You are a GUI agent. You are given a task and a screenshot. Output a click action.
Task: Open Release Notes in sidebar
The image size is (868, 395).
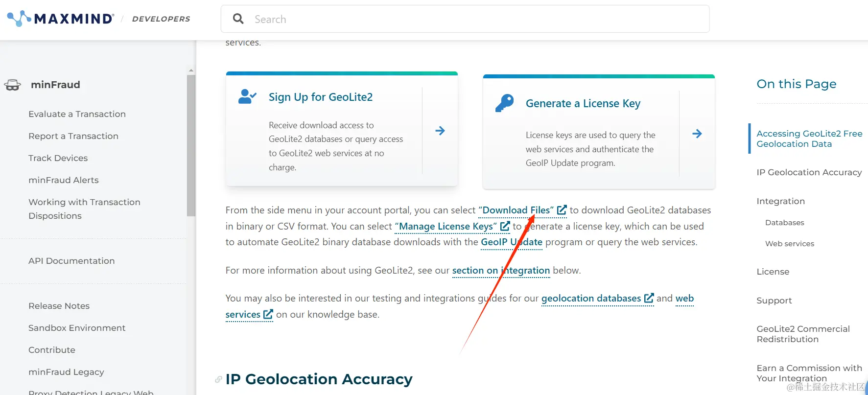[59, 306]
